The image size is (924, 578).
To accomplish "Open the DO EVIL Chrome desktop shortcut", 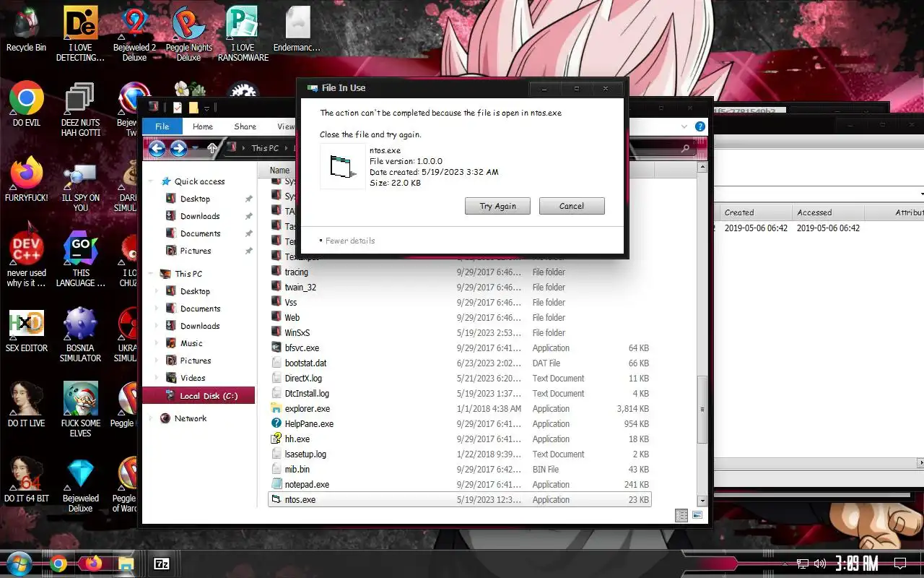I will [27, 104].
